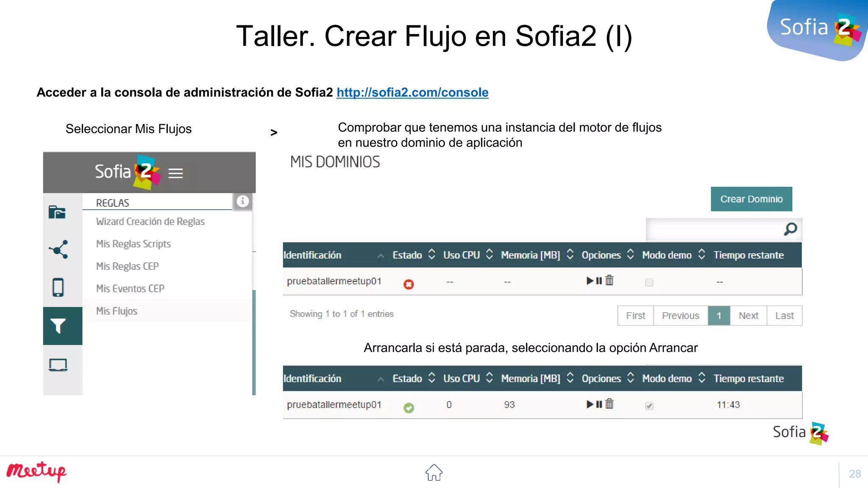Image resolution: width=868 pixels, height=488 pixels.
Task: Click the green running status icon
Action: pos(409,408)
